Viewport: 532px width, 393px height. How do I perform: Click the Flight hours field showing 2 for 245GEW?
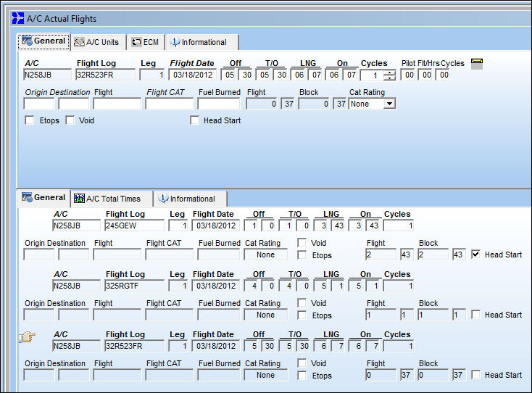click(x=381, y=255)
